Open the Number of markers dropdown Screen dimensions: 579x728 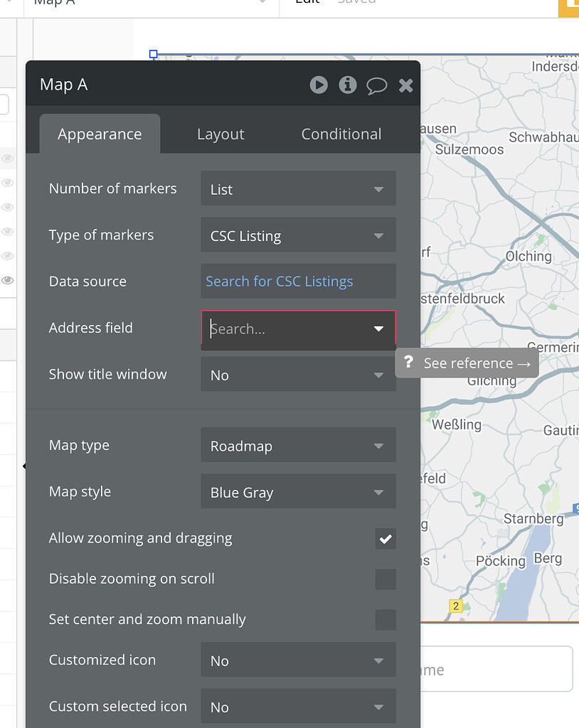click(x=298, y=188)
